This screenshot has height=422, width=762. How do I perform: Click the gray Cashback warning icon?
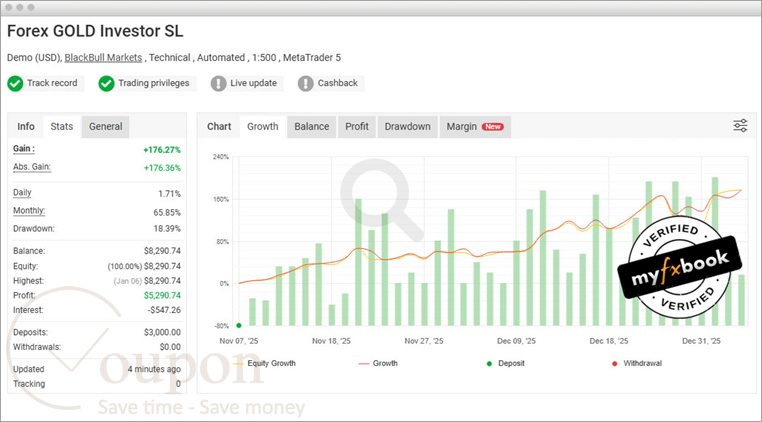(x=306, y=84)
